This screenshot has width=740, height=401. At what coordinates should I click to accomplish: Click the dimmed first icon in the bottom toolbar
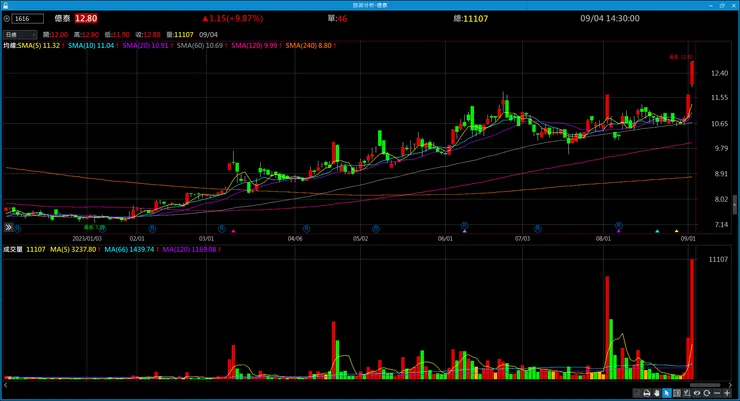pyautogui.click(x=637, y=393)
